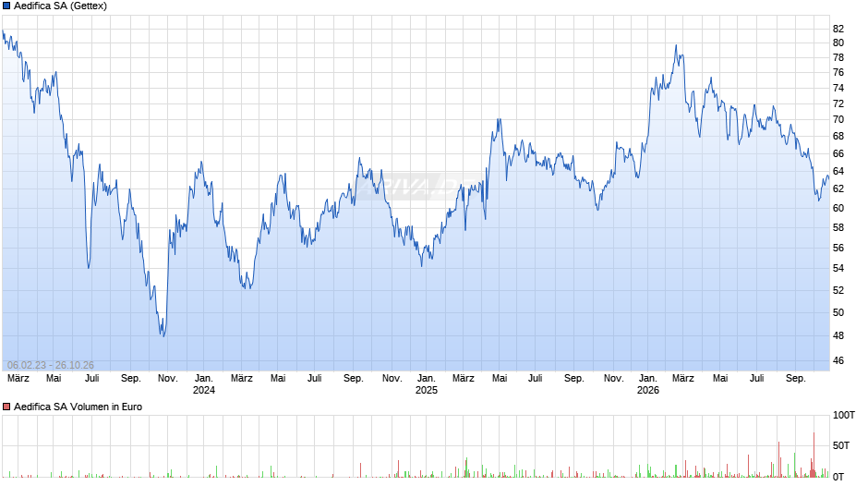Click the price peak near 80 in 2026
This screenshot has height=486, width=868.
click(x=676, y=45)
